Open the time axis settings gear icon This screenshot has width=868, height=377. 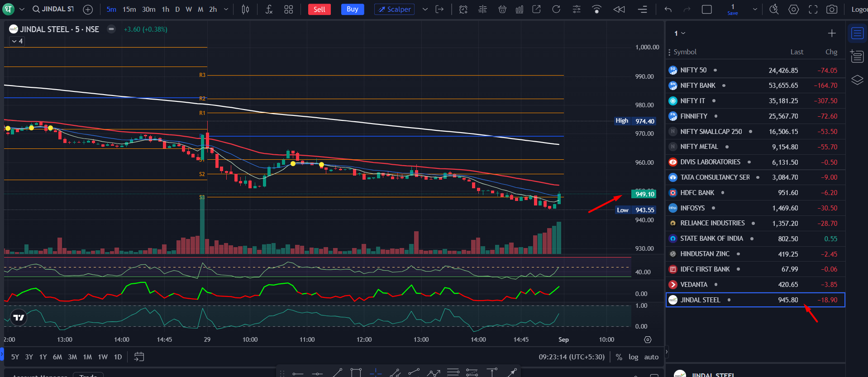pos(648,340)
